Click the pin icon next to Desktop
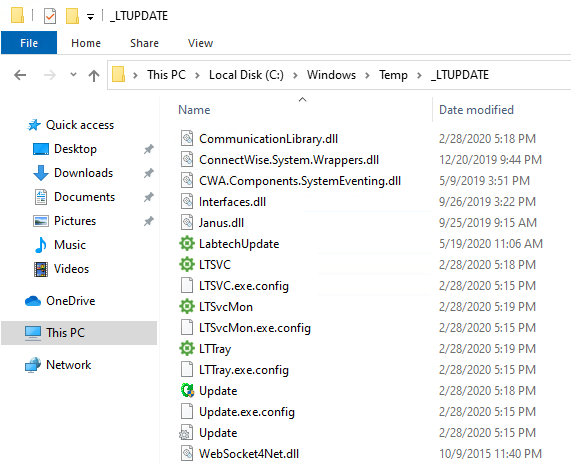This screenshot has height=465, width=571. point(149,149)
